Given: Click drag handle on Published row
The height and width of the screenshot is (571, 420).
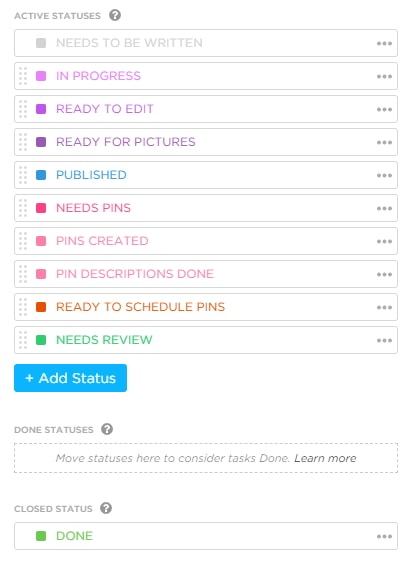Looking at the screenshot, I should click(23, 175).
